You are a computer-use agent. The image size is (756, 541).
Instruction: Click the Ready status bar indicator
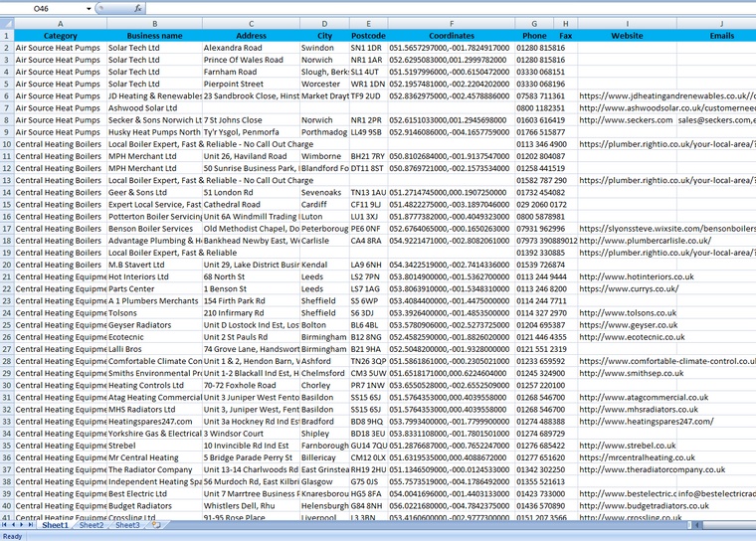pos(13,536)
